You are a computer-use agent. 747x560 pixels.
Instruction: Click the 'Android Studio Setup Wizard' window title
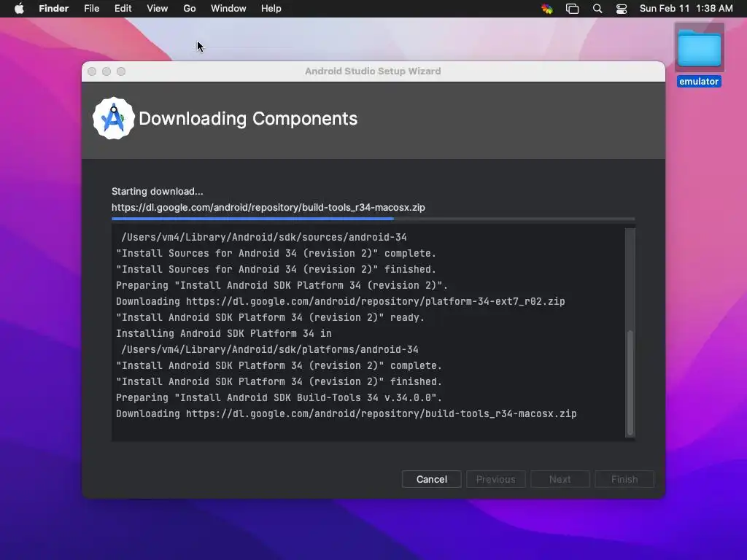click(x=373, y=71)
